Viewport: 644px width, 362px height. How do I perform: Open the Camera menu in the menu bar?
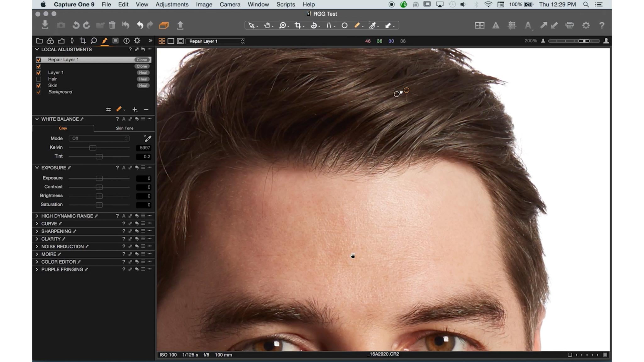click(x=230, y=4)
